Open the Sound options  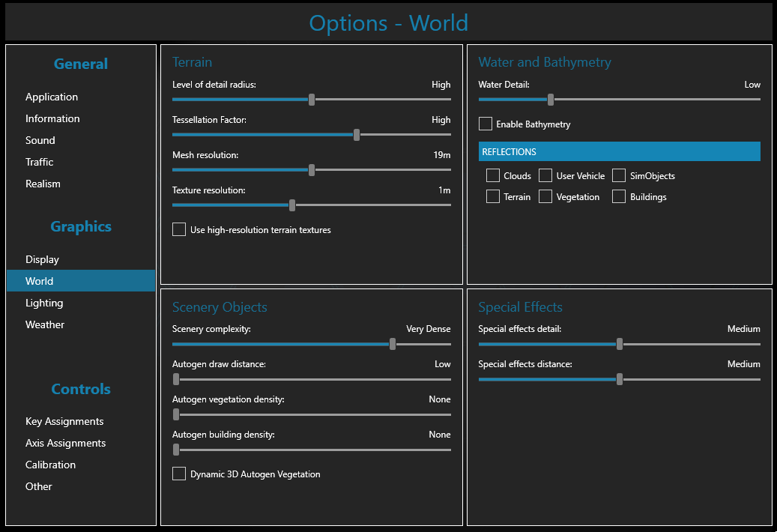[x=40, y=140]
